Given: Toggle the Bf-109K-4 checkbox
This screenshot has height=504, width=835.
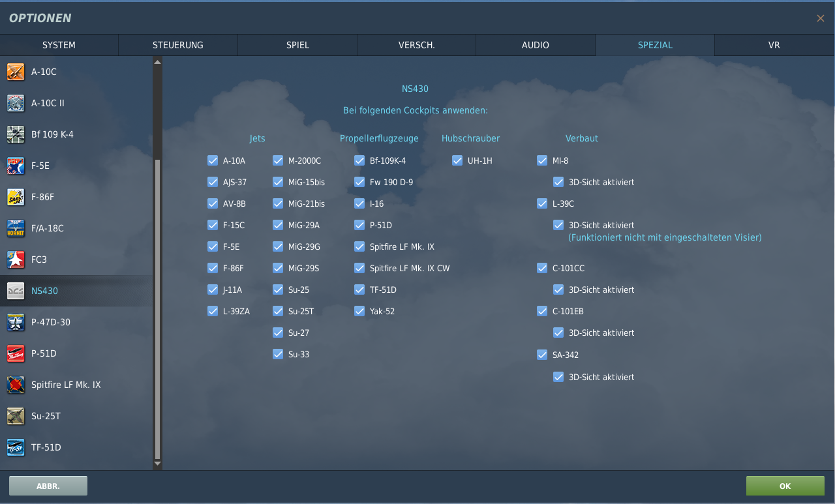Looking at the screenshot, I should click(359, 160).
